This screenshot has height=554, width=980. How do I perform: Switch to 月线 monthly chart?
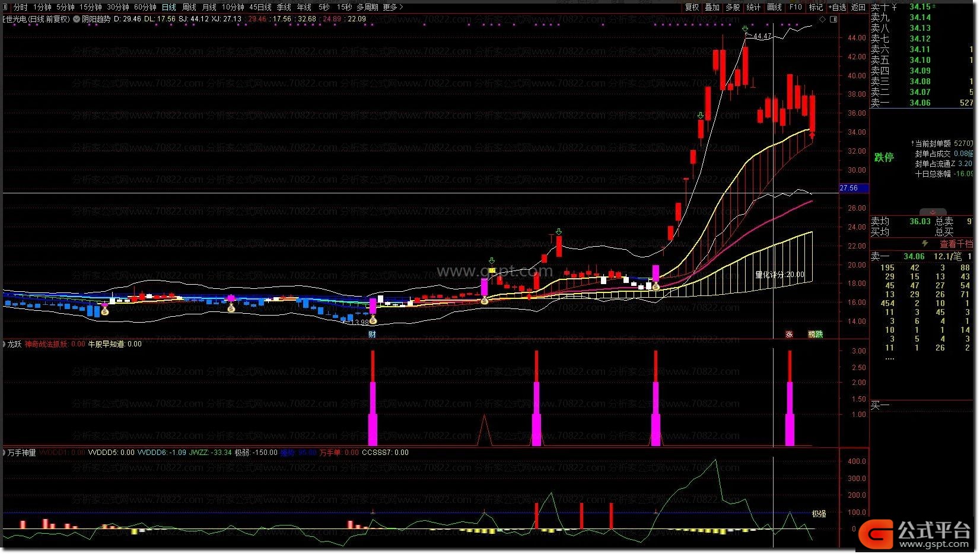pos(209,7)
